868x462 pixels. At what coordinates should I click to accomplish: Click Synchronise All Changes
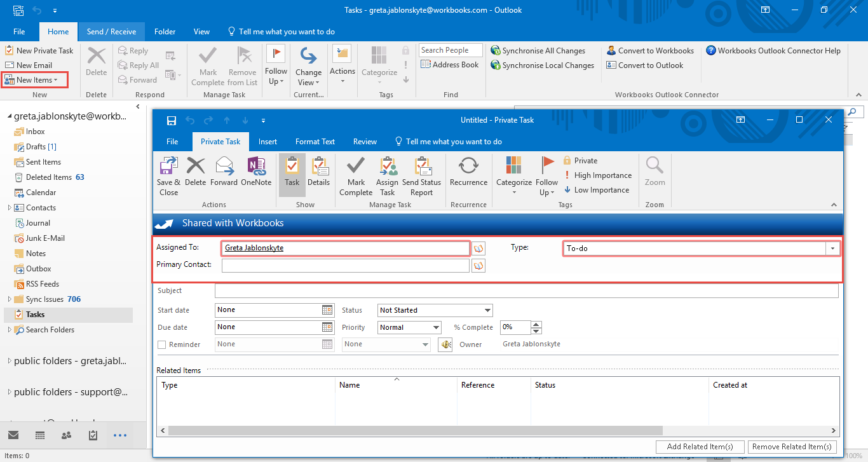point(538,51)
